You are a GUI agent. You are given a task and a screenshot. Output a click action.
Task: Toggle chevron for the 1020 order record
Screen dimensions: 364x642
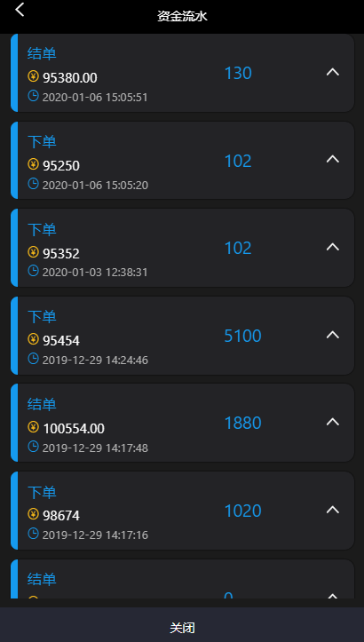click(x=332, y=510)
